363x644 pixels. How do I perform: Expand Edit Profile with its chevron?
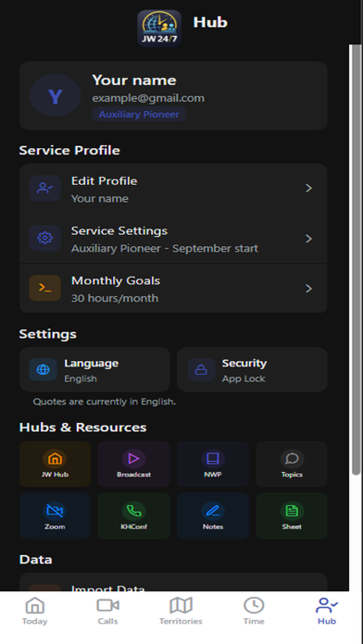[x=308, y=189]
